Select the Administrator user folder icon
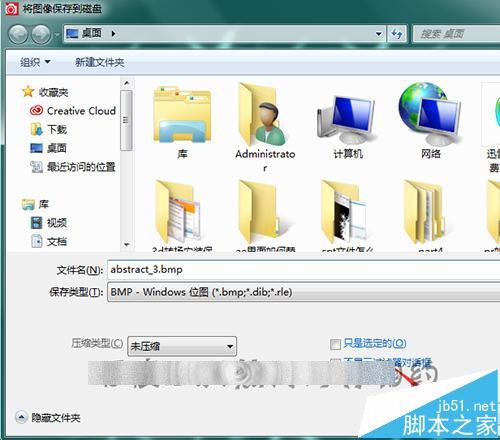500x440 pixels. click(262, 115)
